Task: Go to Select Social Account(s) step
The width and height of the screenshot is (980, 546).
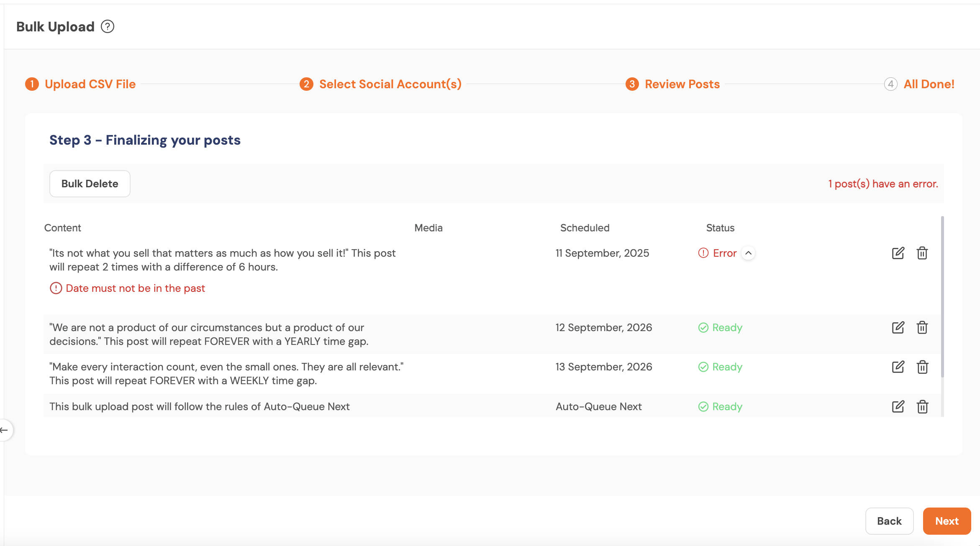Action: pyautogui.click(x=390, y=84)
